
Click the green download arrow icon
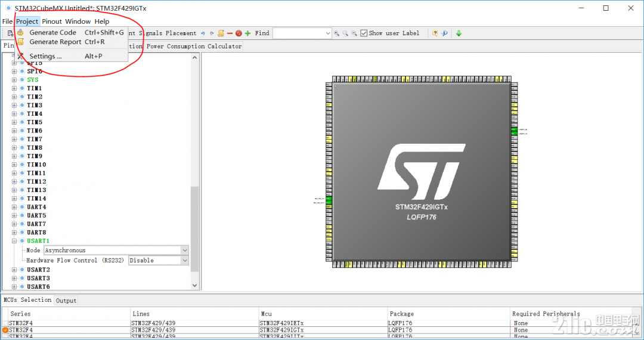(x=459, y=33)
